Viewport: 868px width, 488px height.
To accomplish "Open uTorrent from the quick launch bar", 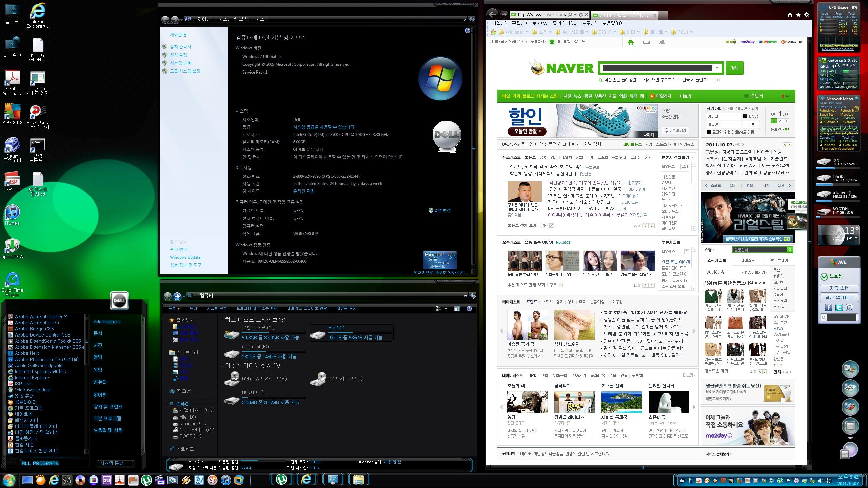I will click(146, 480).
